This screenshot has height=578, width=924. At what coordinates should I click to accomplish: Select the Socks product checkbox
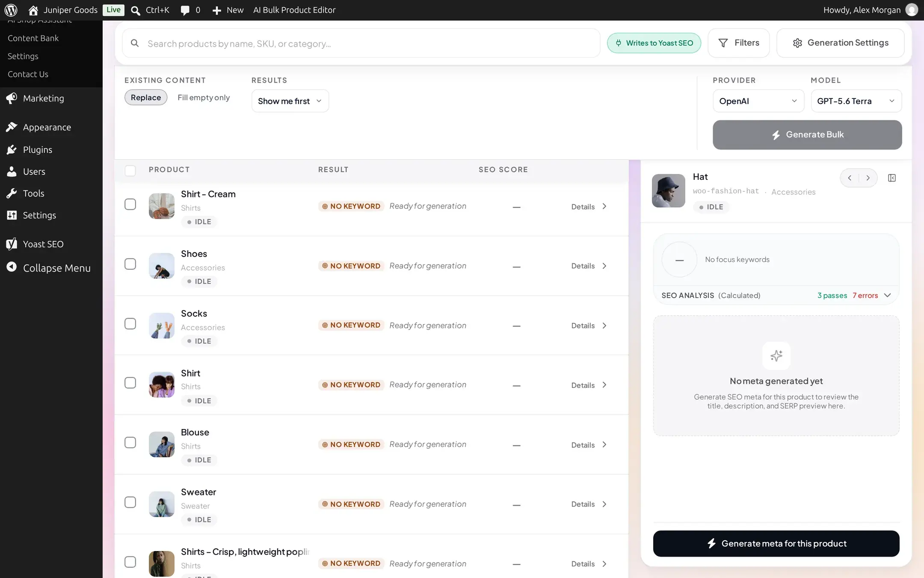coord(130,324)
